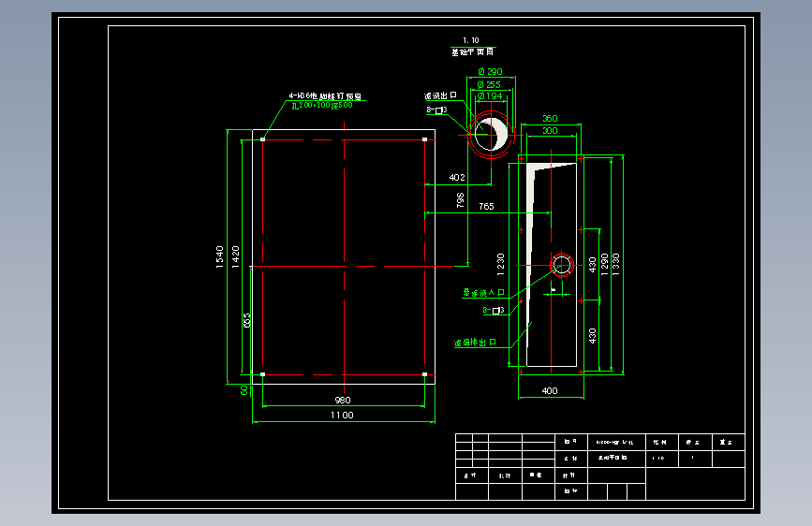Click the 798 vertical dimension text
This screenshot has width=812, height=526.
460,200
